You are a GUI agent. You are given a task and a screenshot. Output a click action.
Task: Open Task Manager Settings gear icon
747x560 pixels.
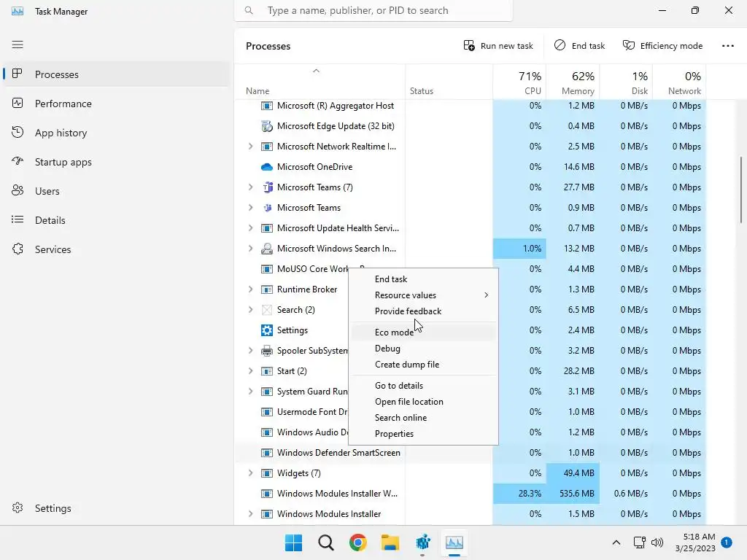(18, 507)
